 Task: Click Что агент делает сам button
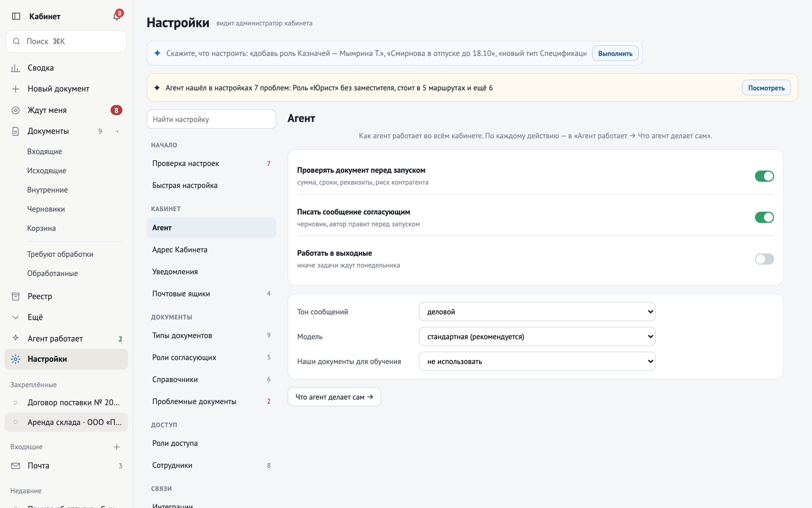334,397
